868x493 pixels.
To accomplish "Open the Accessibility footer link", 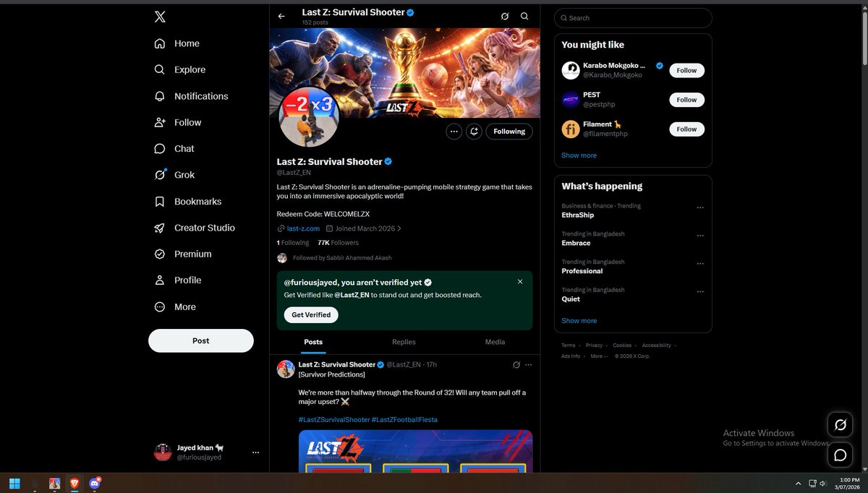I will (x=656, y=346).
